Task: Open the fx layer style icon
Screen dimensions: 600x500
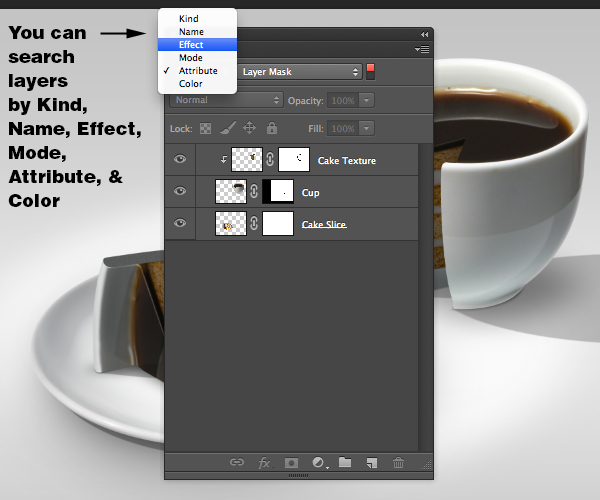Action: point(265,463)
